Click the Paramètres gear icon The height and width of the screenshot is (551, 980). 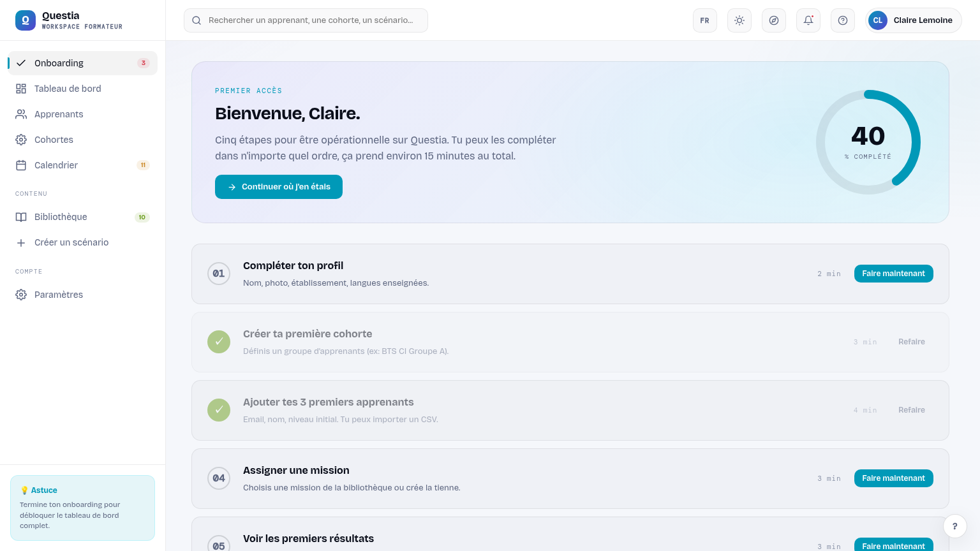click(21, 295)
